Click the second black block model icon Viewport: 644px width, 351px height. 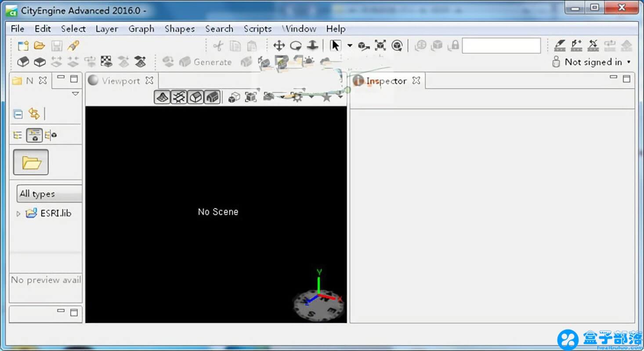point(40,62)
